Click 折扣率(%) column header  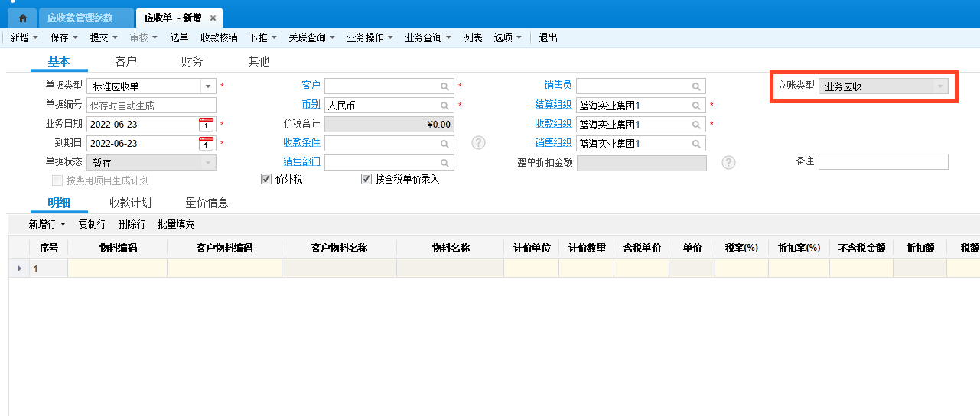point(799,248)
